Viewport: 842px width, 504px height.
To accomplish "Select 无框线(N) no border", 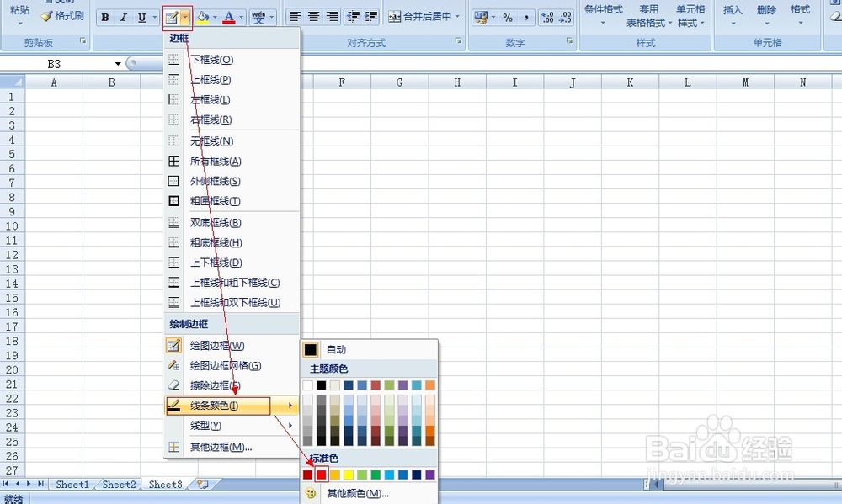I will (232, 141).
